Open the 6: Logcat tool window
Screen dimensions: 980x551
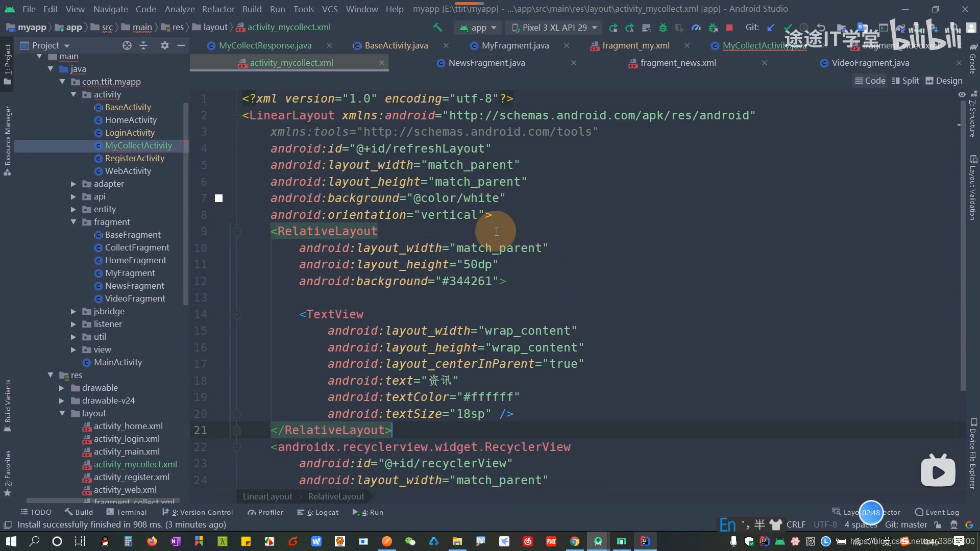click(x=318, y=512)
